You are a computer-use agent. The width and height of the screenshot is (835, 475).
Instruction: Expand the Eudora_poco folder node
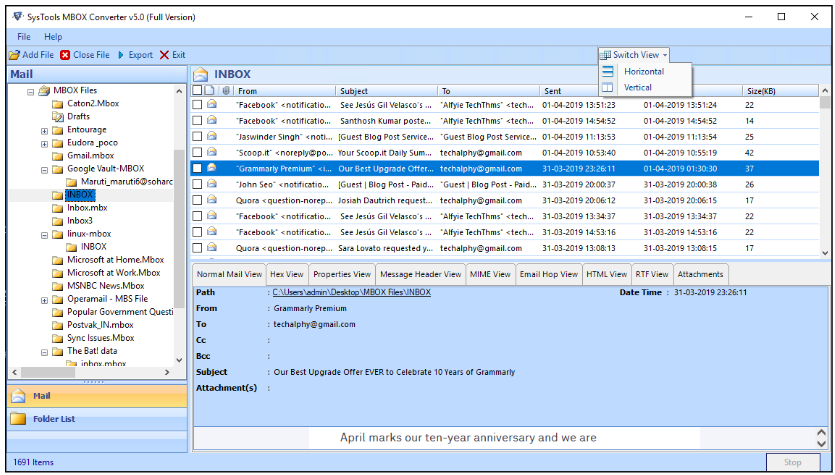tap(45, 144)
